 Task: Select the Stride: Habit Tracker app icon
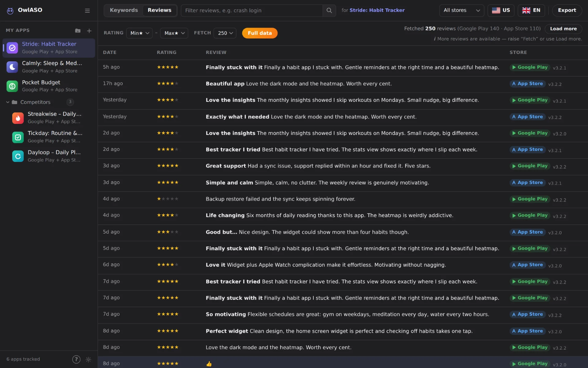[x=12, y=48]
